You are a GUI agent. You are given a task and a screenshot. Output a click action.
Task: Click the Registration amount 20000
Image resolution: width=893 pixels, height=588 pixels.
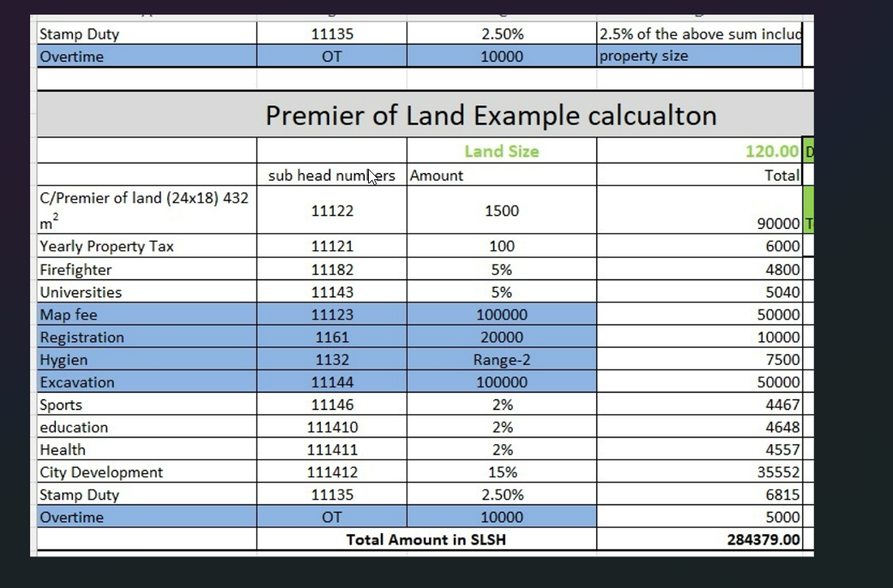tap(502, 337)
